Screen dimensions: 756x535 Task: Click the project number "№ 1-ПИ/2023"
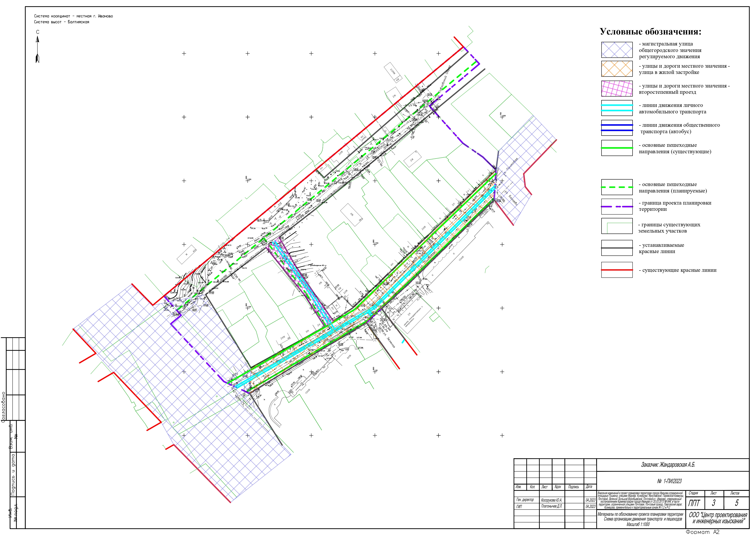(669, 481)
